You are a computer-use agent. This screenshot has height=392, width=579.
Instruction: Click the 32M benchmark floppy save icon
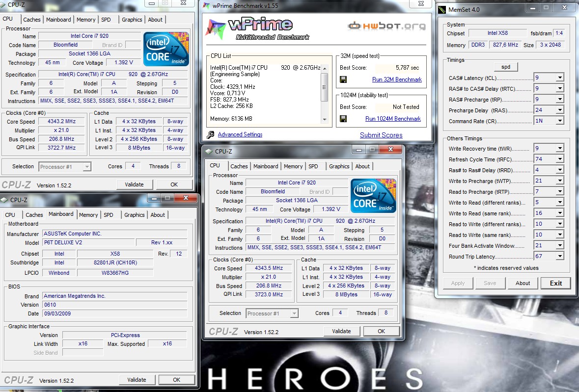click(343, 79)
